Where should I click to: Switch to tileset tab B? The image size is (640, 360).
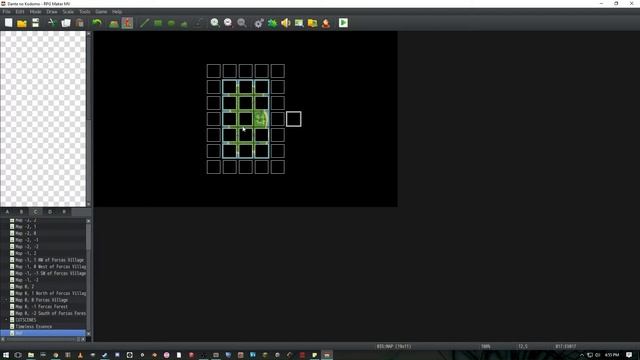(x=21, y=212)
